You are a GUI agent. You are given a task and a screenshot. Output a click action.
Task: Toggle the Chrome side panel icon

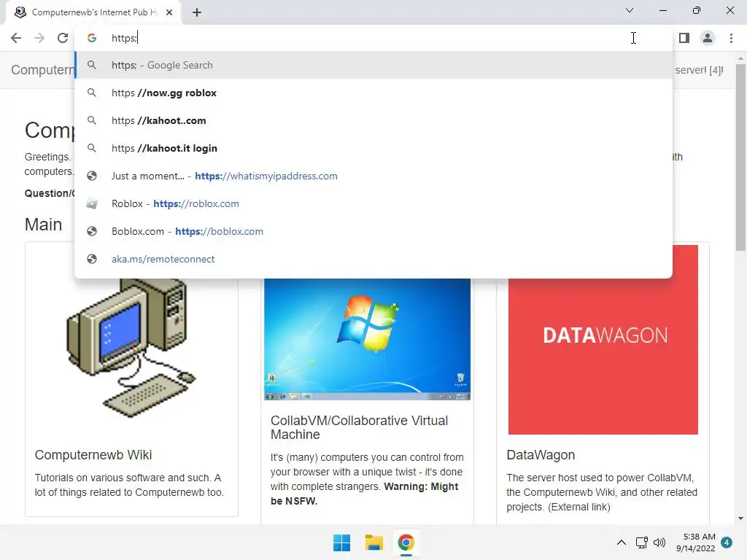684,38
